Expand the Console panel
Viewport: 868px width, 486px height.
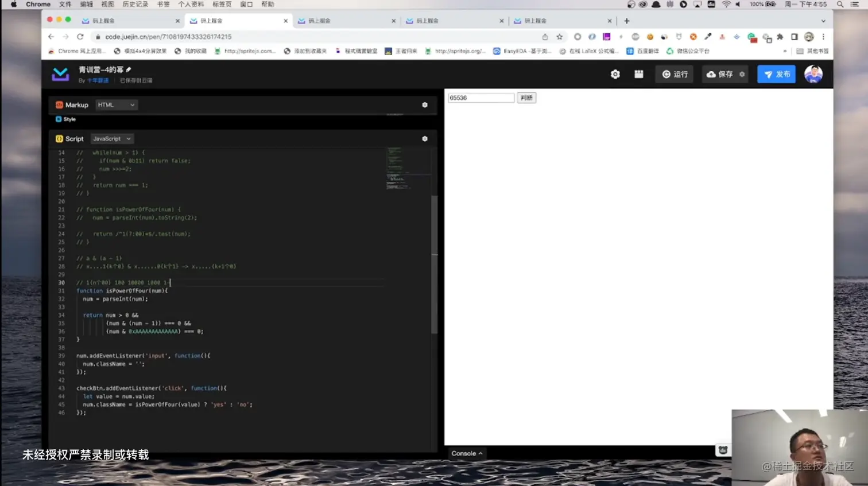click(x=467, y=453)
